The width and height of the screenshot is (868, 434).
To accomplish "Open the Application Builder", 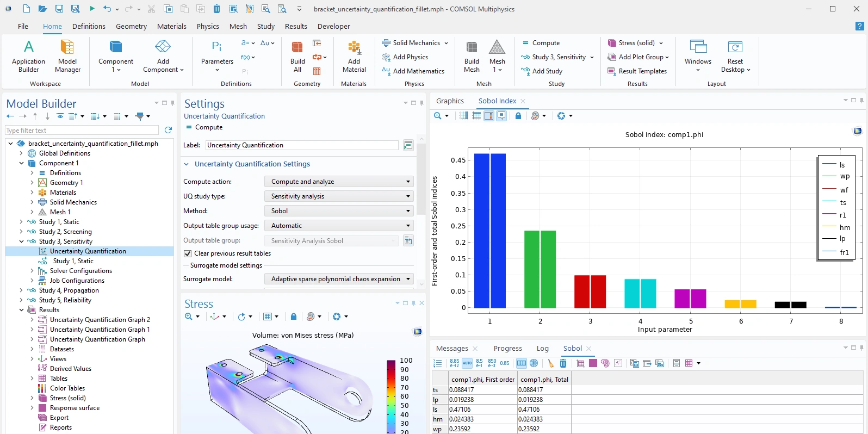I will click(x=28, y=56).
